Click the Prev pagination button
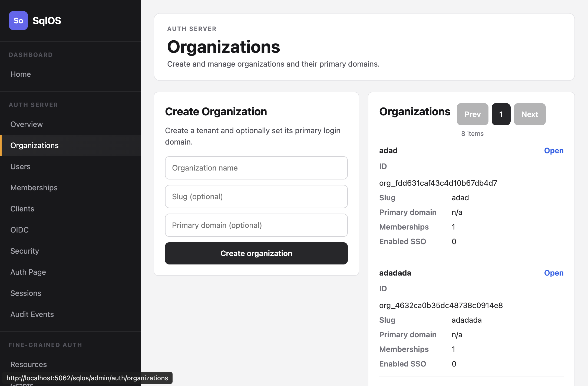588x386 pixels. coord(472,114)
